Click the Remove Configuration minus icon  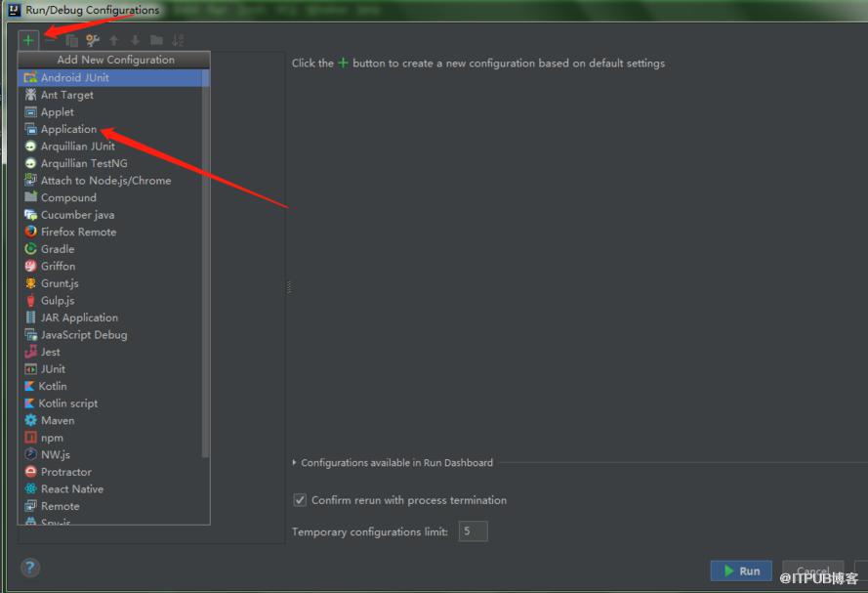point(50,40)
